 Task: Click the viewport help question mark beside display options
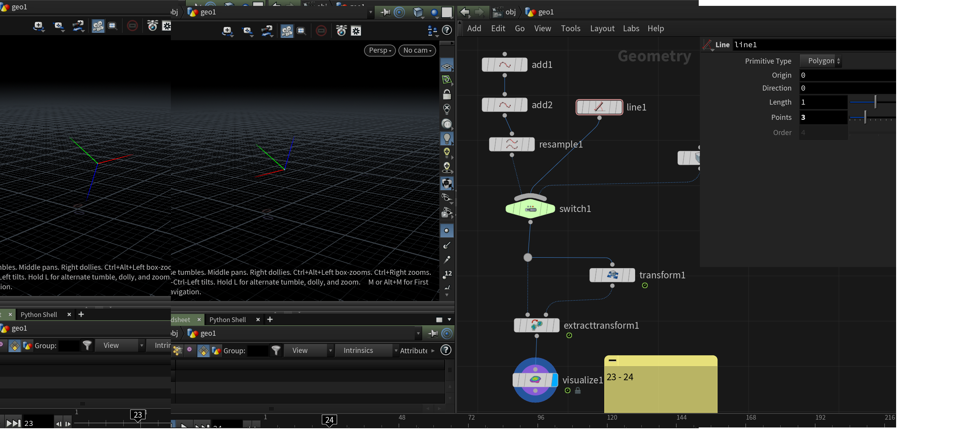click(x=447, y=30)
